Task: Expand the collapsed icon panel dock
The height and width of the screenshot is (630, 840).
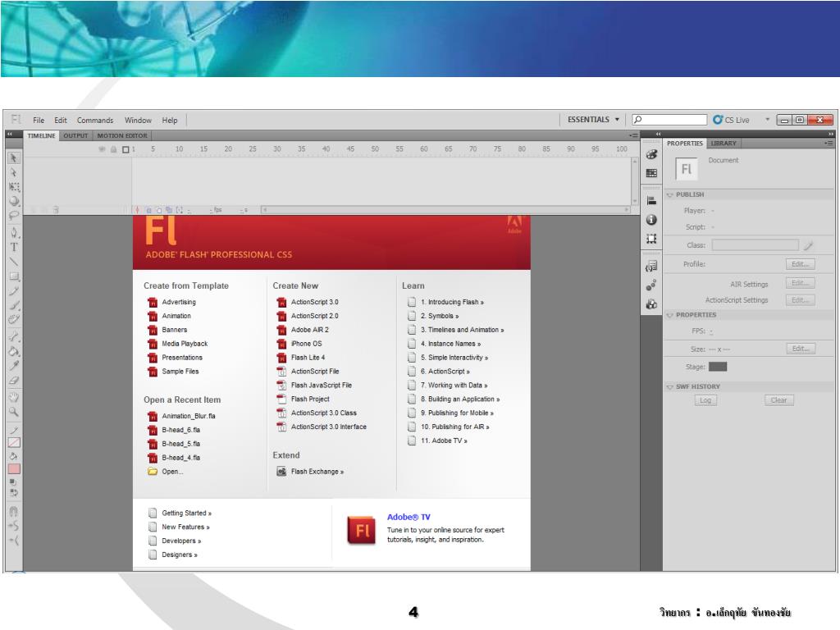Action: coord(659,134)
